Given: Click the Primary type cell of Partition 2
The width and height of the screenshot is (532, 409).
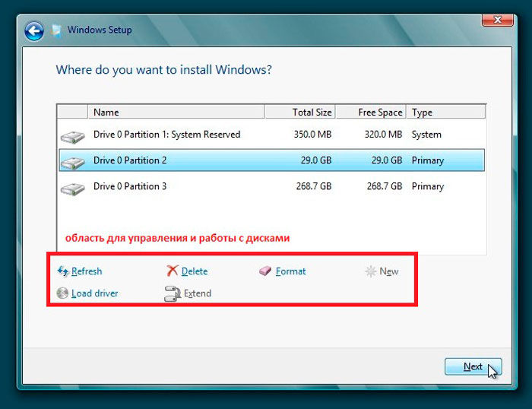Looking at the screenshot, I should [x=428, y=160].
